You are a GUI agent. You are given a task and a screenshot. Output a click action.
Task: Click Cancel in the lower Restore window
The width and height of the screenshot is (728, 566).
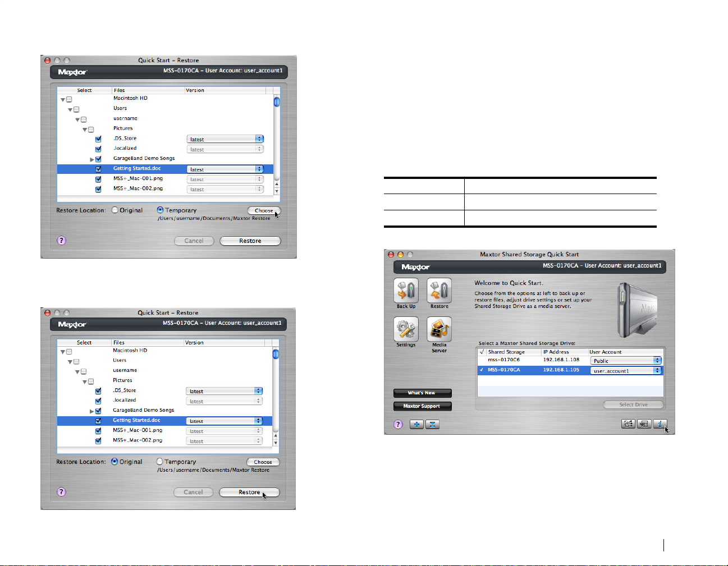[x=193, y=493]
